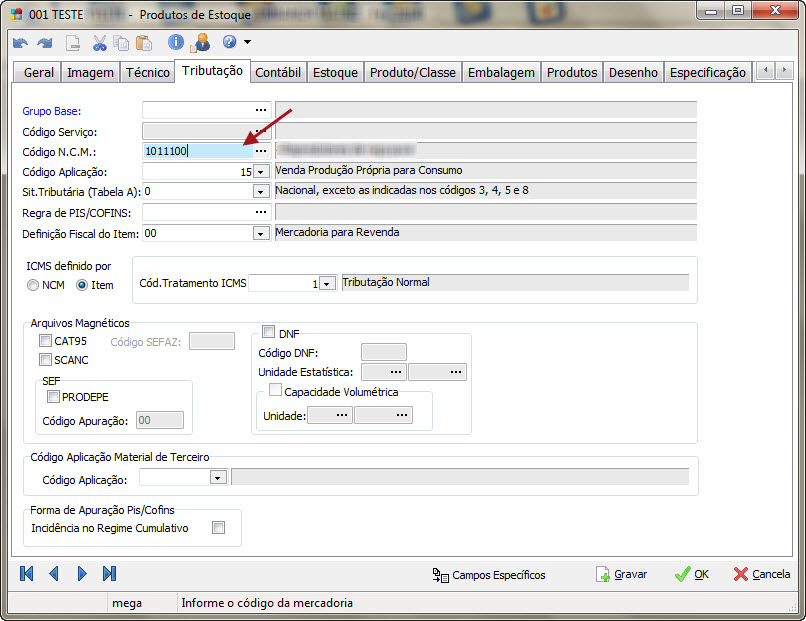Go to the first record
This screenshot has width=806, height=621.
pos(27,574)
